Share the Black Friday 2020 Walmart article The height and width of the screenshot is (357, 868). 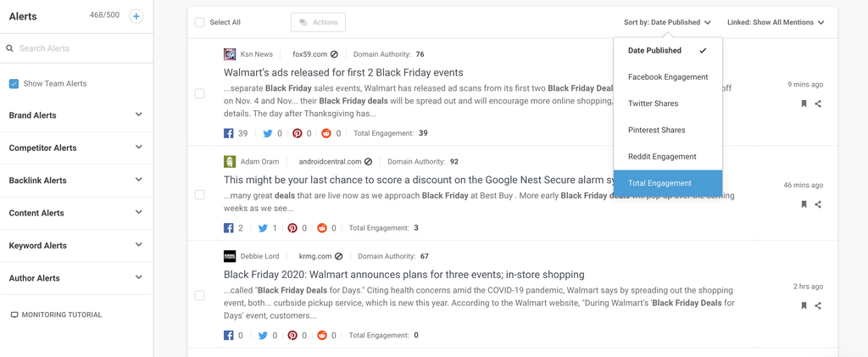818,306
